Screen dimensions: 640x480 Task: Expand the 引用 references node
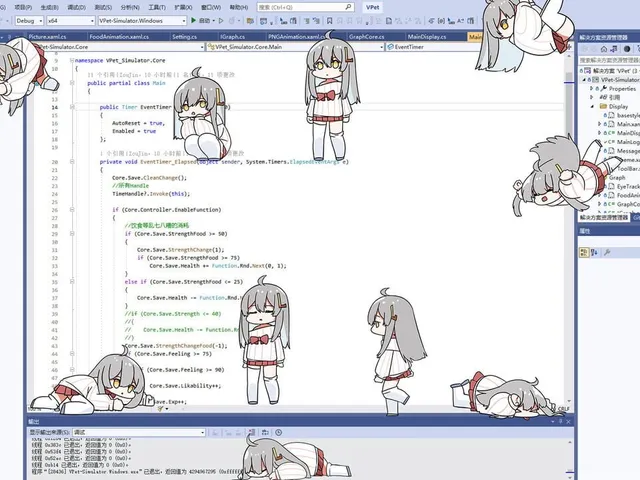[591, 97]
